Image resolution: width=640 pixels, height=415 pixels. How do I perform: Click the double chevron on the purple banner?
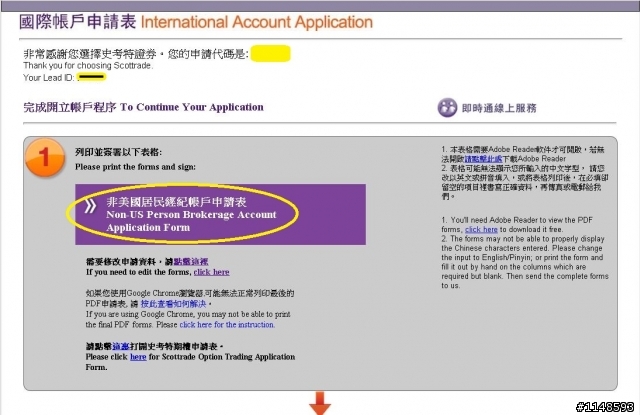[91, 206]
